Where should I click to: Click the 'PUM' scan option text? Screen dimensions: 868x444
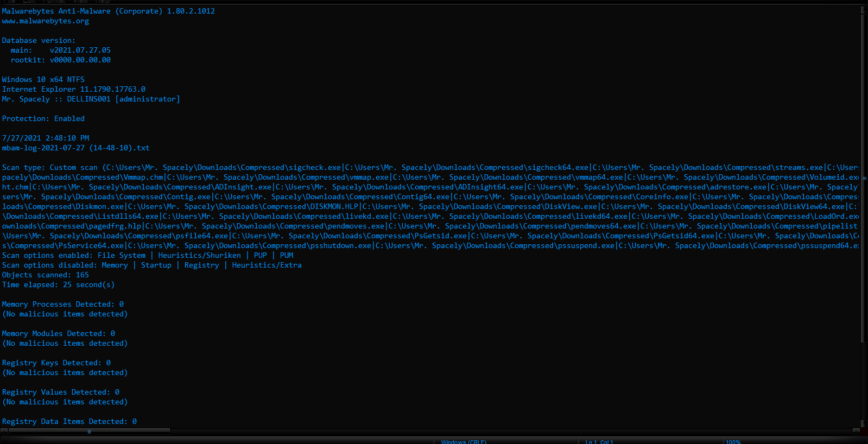click(287, 255)
